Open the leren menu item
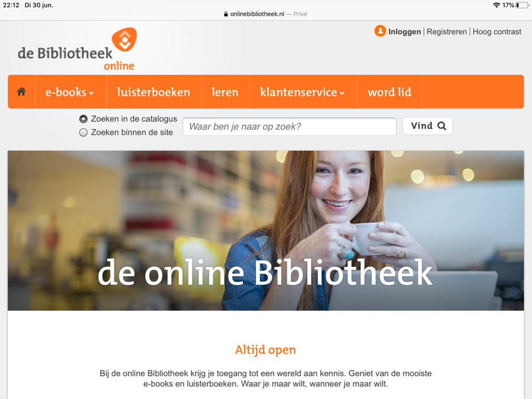 coord(225,92)
